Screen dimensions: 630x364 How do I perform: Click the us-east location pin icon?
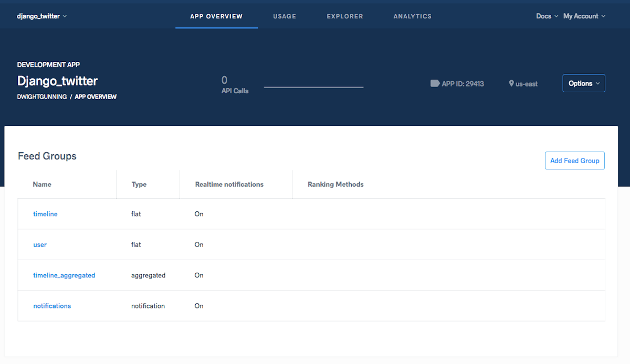(511, 83)
